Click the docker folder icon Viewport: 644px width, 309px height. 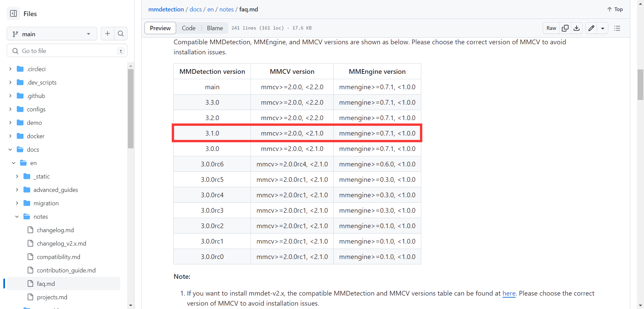click(20, 136)
